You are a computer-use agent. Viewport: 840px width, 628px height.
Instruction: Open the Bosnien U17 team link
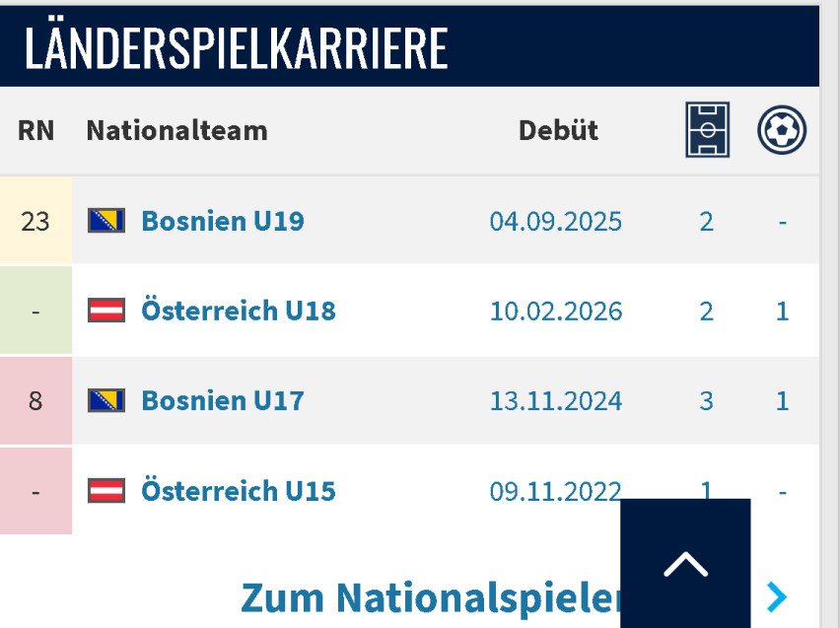[223, 401]
